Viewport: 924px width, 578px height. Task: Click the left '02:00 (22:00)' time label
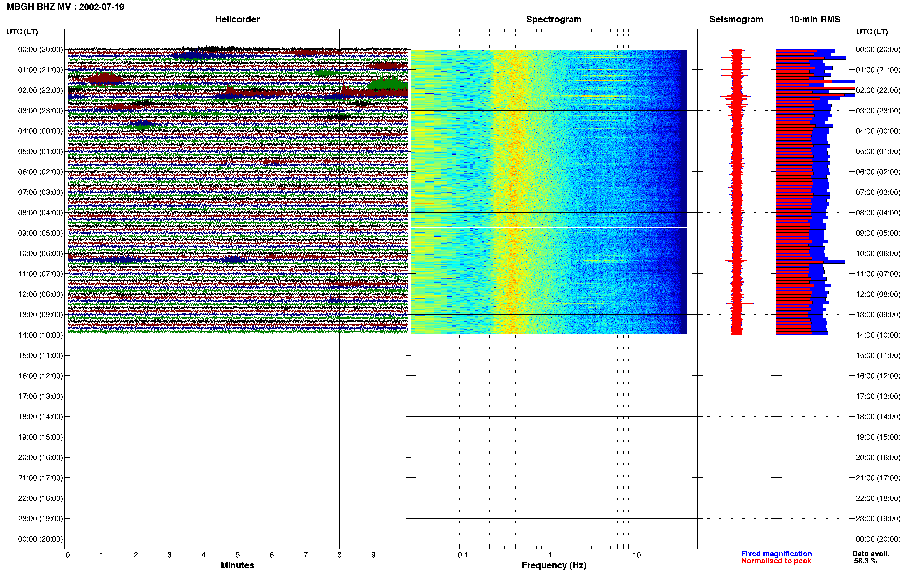41,90
